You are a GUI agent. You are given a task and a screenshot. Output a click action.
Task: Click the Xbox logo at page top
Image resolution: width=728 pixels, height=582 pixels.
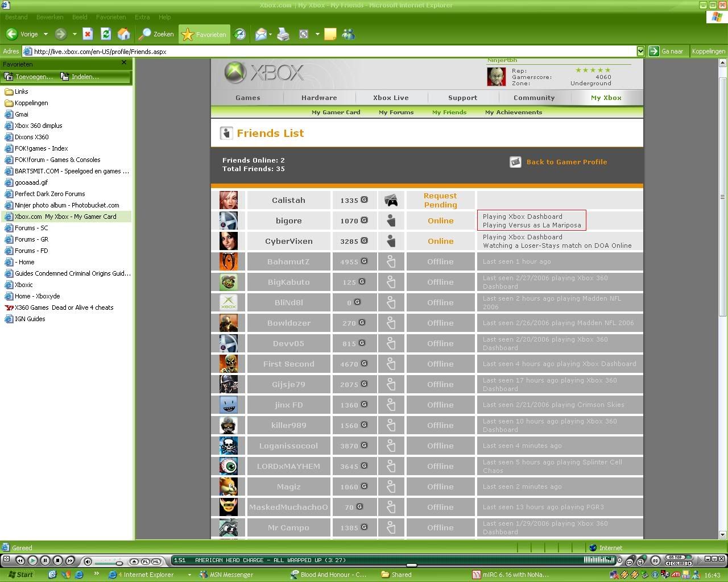click(264, 73)
